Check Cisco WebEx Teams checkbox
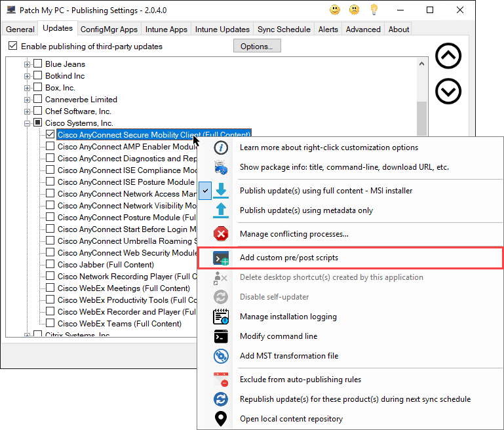Screen dimensions: 504x430 coord(50,323)
